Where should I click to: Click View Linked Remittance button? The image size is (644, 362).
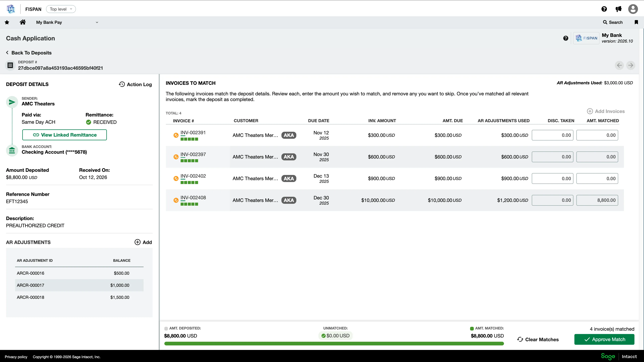point(65,135)
